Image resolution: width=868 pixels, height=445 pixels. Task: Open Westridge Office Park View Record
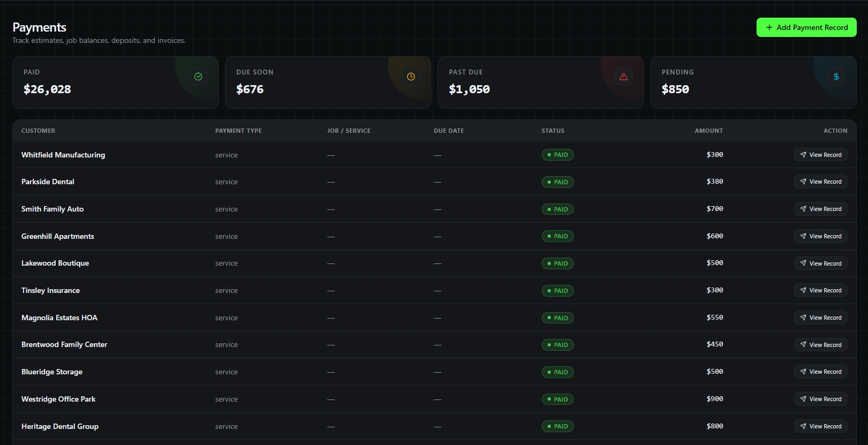click(820, 399)
